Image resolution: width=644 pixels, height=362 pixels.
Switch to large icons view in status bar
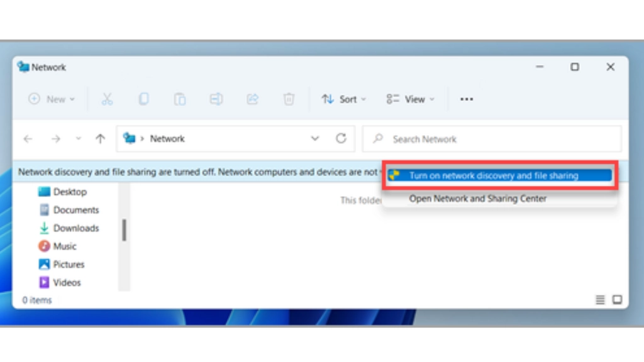617,300
